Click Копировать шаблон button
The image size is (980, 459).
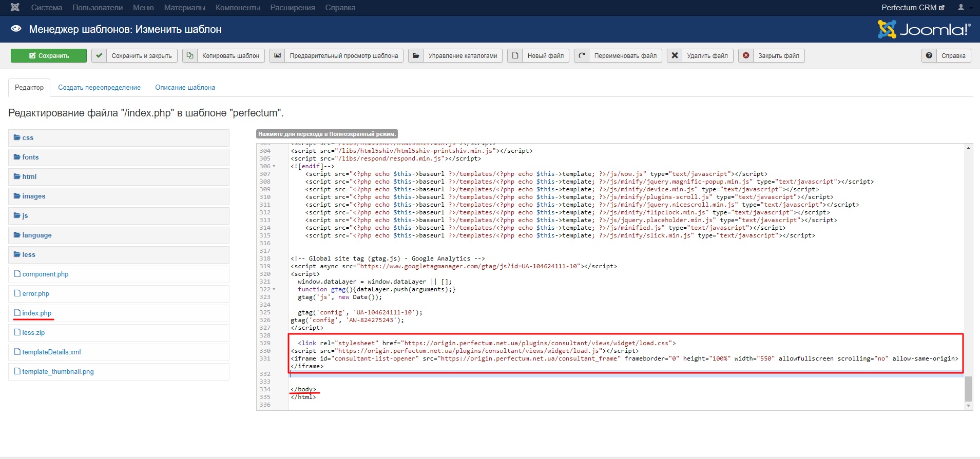point(224,55)
